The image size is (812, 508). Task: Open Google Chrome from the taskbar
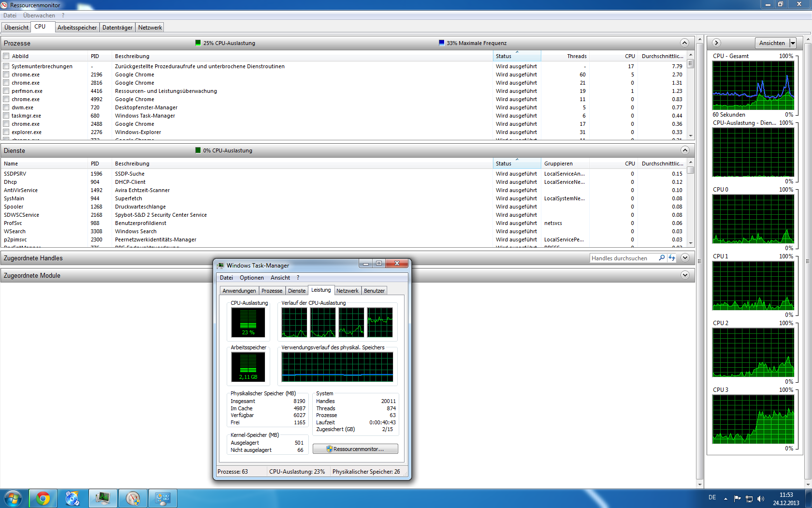(43, 498)
